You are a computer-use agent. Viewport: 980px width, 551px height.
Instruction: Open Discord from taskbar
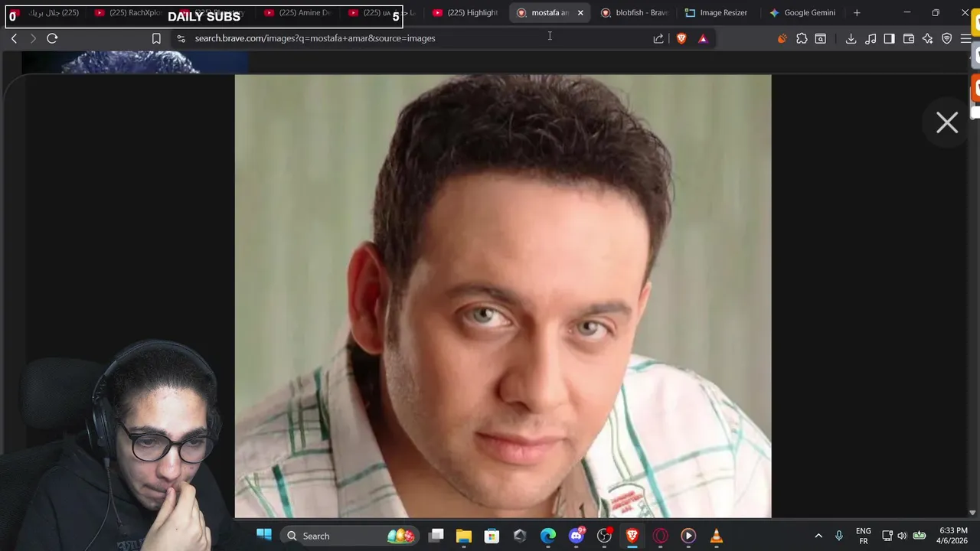point(577,536)
